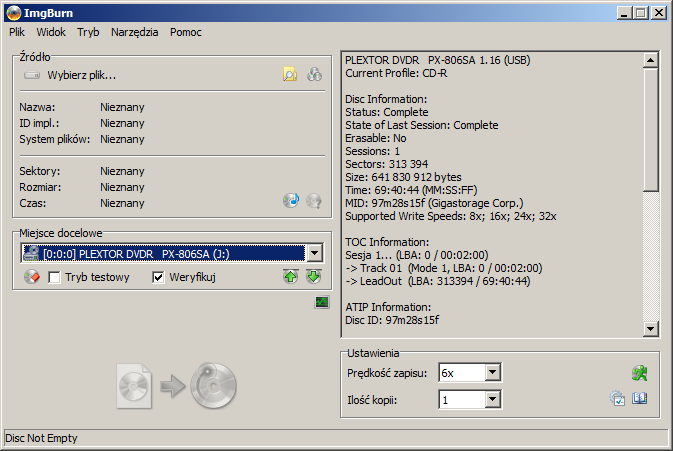Image resolution: width=673 pixels, height=451 pixels.
Task: Enable the Tryb testowy checkbox
Action: (54, 277)
